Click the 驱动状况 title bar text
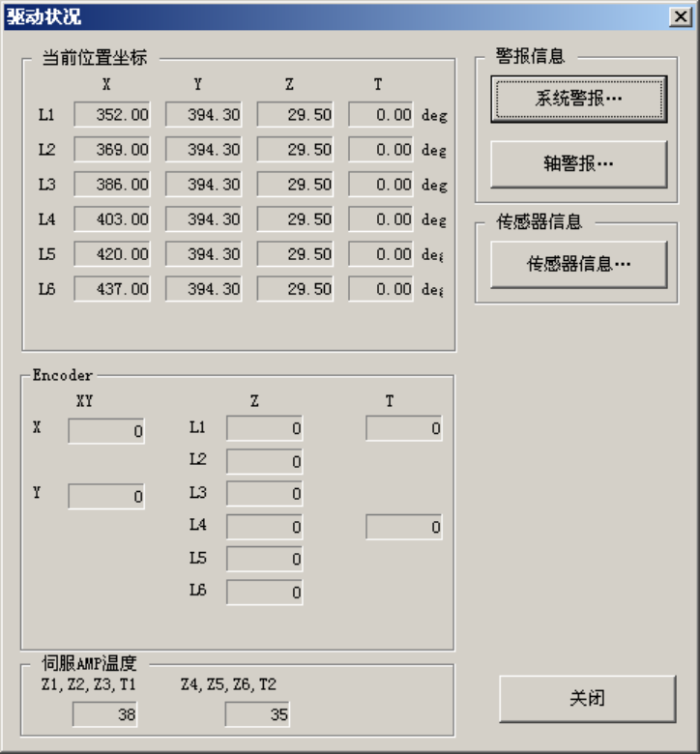 click(x=44, y=16)
